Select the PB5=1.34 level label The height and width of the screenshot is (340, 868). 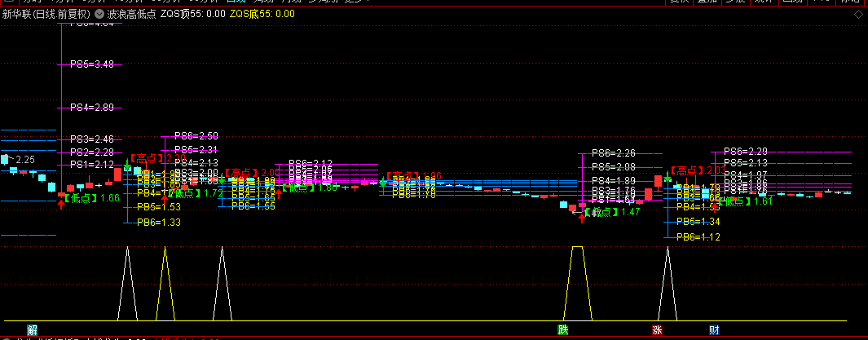tap(698, 222)
